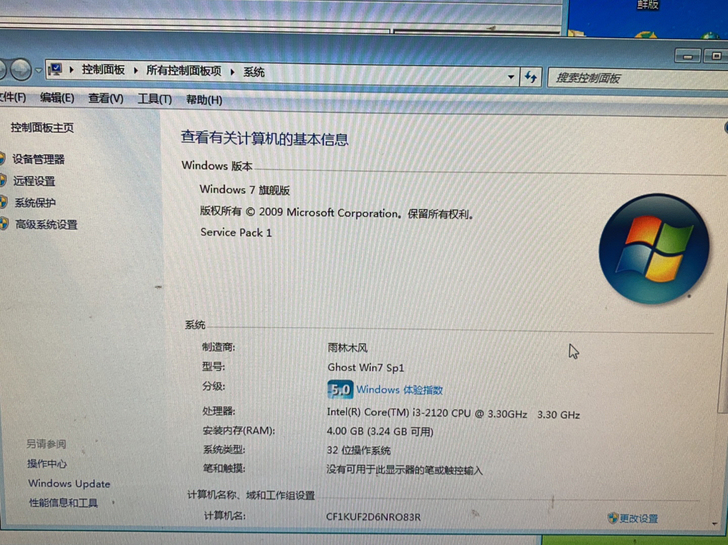Screen dimensions: 728x545
Task: Open the 查看(V) menu
Action: [x=106, y=98]
